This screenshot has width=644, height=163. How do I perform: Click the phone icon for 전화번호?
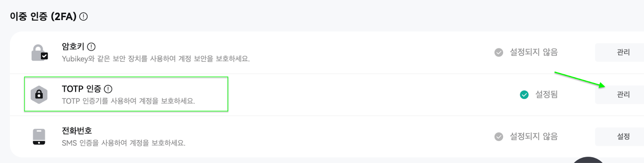click(x=39, y=137)
